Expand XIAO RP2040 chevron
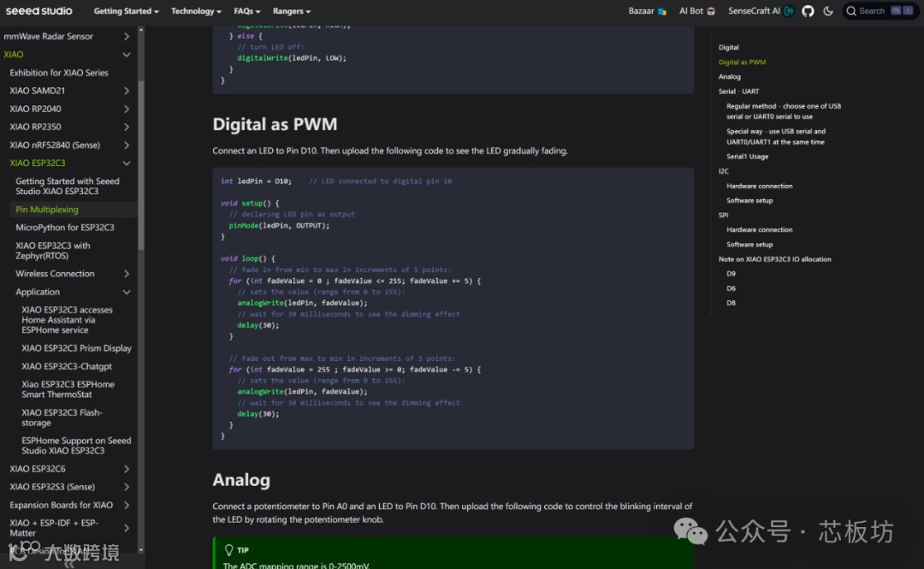The height and width of the screenshot is (569, 924). click(126, 109)
